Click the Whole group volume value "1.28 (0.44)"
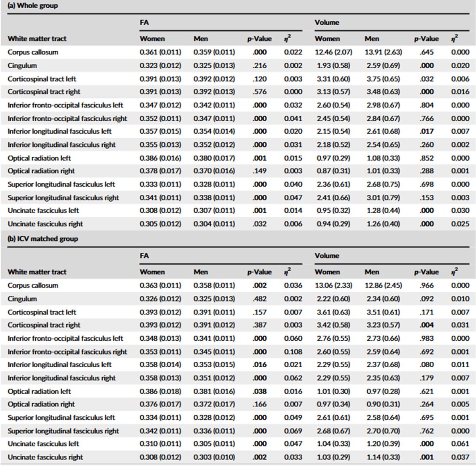 pos(383,211)
